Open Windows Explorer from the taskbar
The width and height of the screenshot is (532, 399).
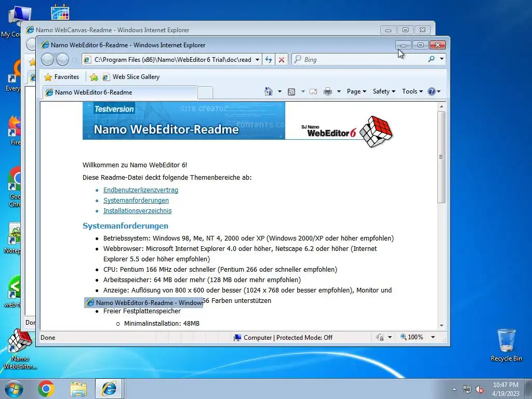pyautogui.click(x=79, y=389)
